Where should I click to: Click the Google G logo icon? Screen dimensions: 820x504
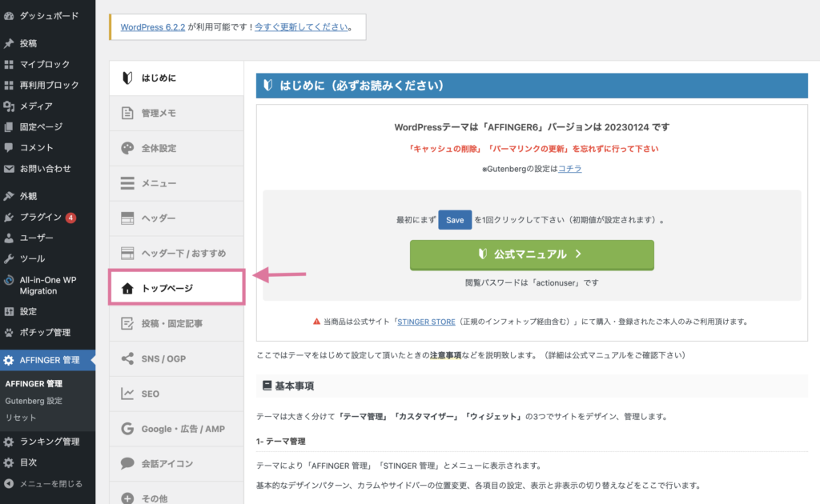click(x=127, y=429)
